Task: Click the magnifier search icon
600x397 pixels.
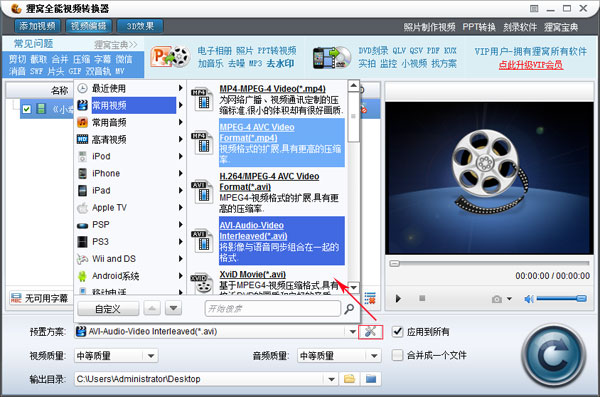Action: point(349,309)
